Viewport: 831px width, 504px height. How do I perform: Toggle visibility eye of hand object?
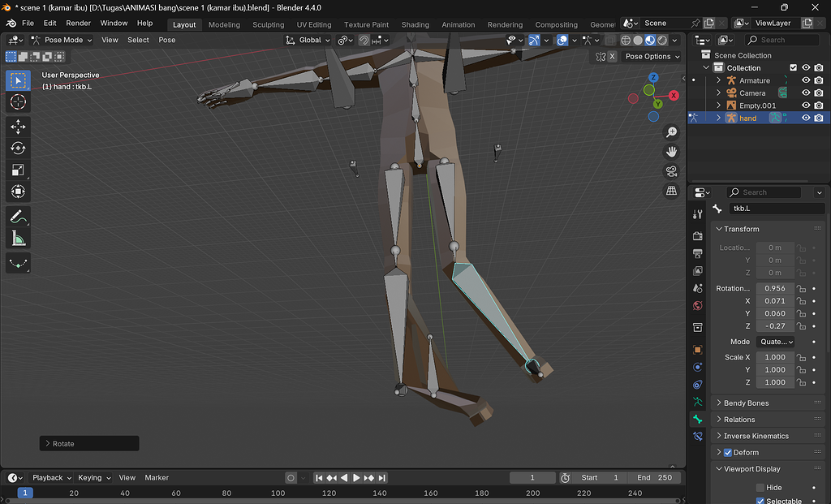point(806,118)
